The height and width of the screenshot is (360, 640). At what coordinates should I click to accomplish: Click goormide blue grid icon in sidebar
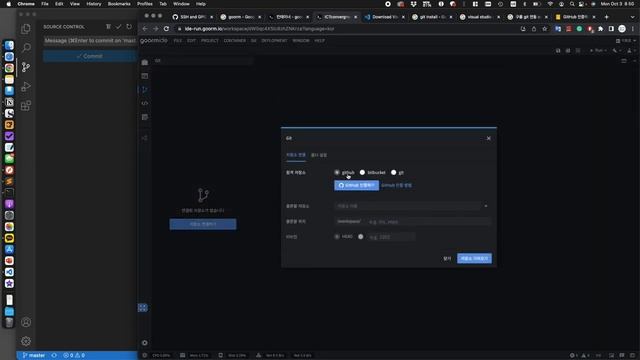143,308
